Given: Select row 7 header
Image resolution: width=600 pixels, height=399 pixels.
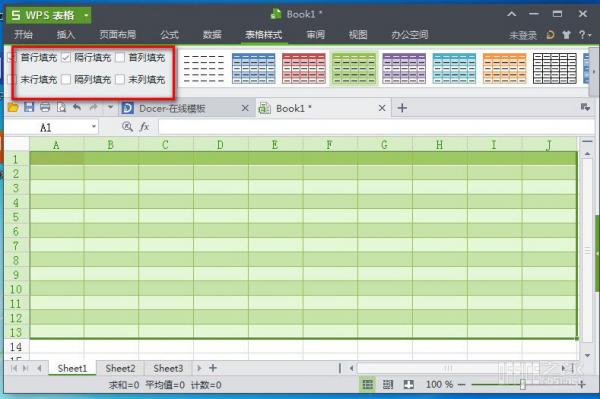Looking at the screenshot, I should click(x=16, y=245).
